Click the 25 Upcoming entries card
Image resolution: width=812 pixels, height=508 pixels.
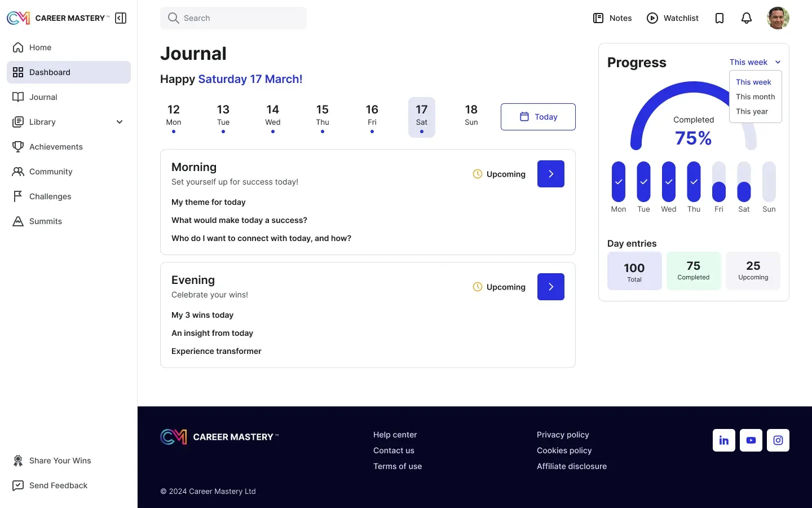coord(753,271)
